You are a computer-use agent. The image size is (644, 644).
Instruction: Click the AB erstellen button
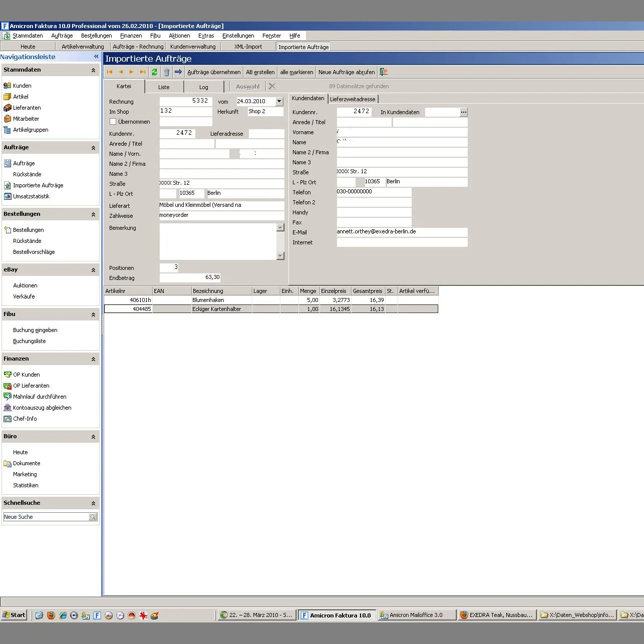pyautogui.click(x=260, y=72)
